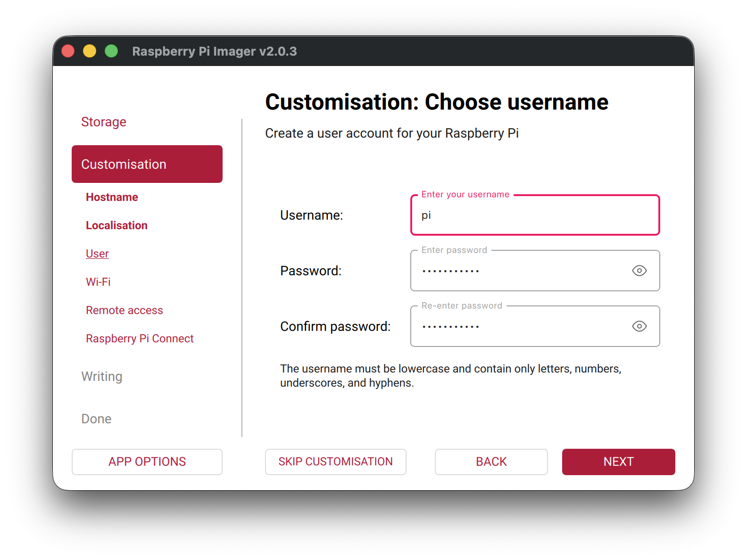747x560 pixels.
Task: Click the Username input field
Action: [534, 215]
